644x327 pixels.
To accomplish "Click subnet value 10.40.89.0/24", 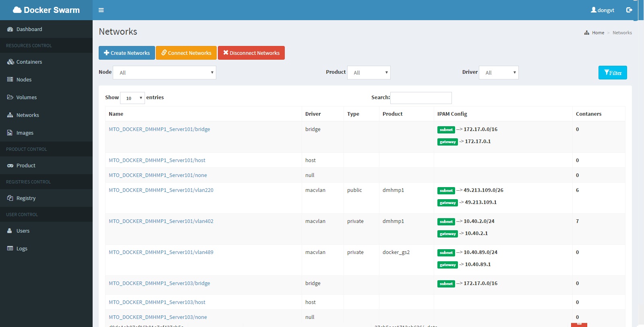I will (x=480, y=252).
